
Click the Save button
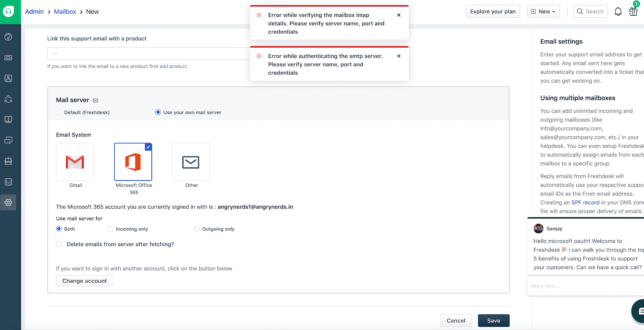(494, 321)
